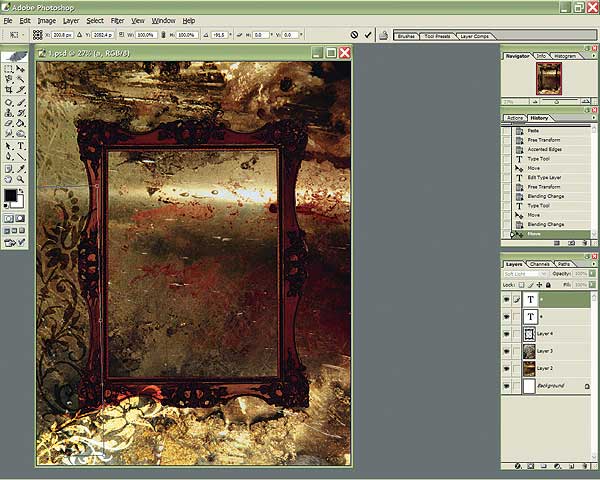
Task: Commit the transform with the checkmark icon
Action: point(368,35)
